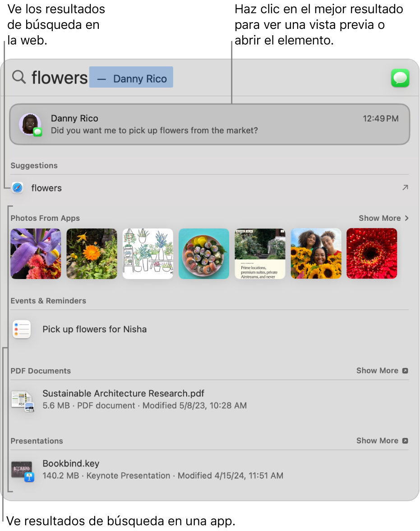420x531 pixels.
Task: Show more Presentations results
Action: 382,441
